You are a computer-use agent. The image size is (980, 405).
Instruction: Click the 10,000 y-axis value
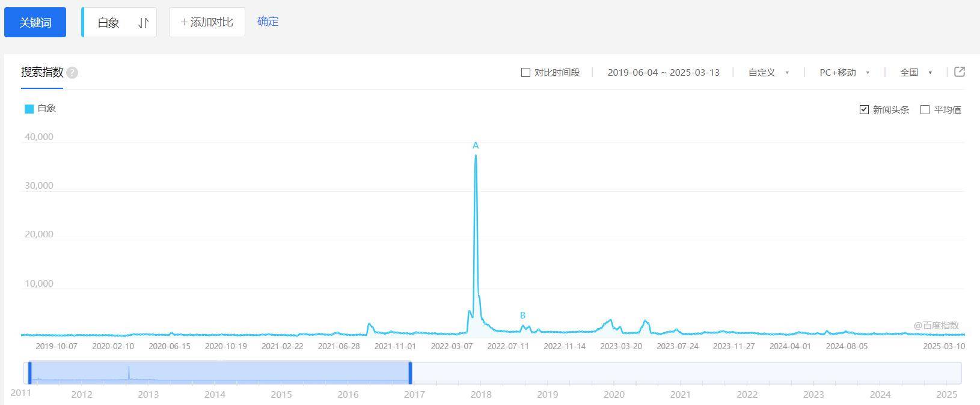click(x=39, y=284)
